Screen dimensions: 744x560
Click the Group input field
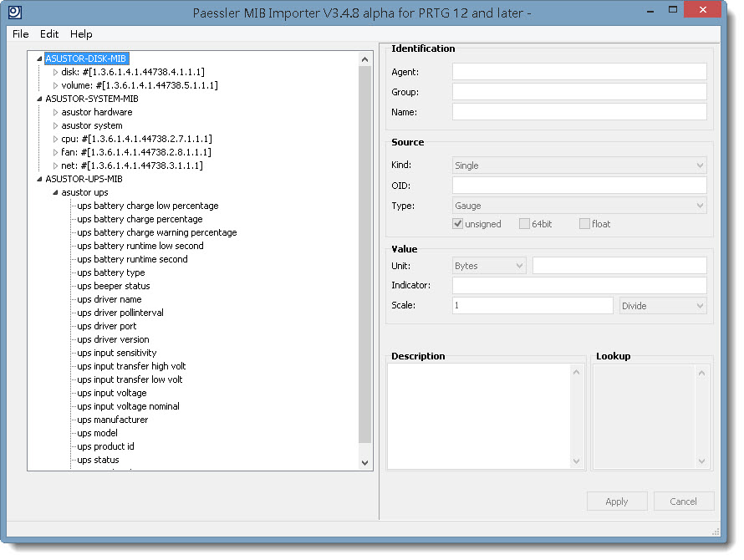pyautogui.click(x=579, y=92)
